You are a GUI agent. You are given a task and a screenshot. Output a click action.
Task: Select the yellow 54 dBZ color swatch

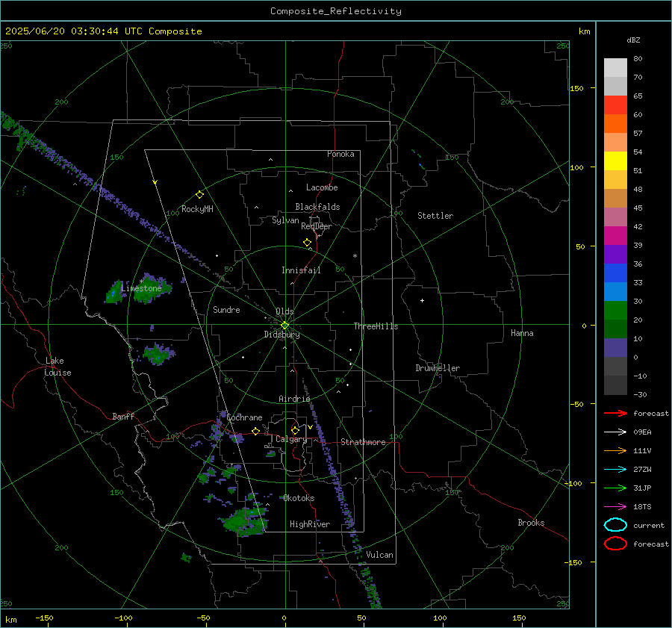615,161
